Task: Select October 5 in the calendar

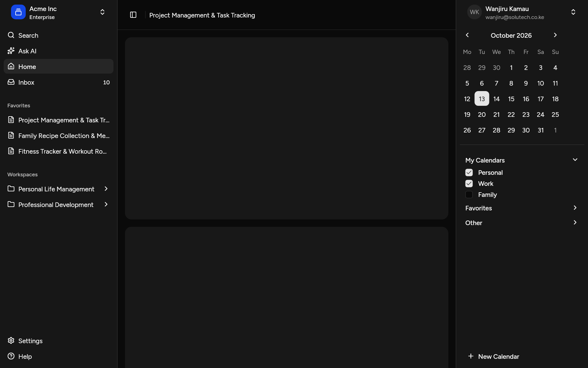Action: (467, 83)
